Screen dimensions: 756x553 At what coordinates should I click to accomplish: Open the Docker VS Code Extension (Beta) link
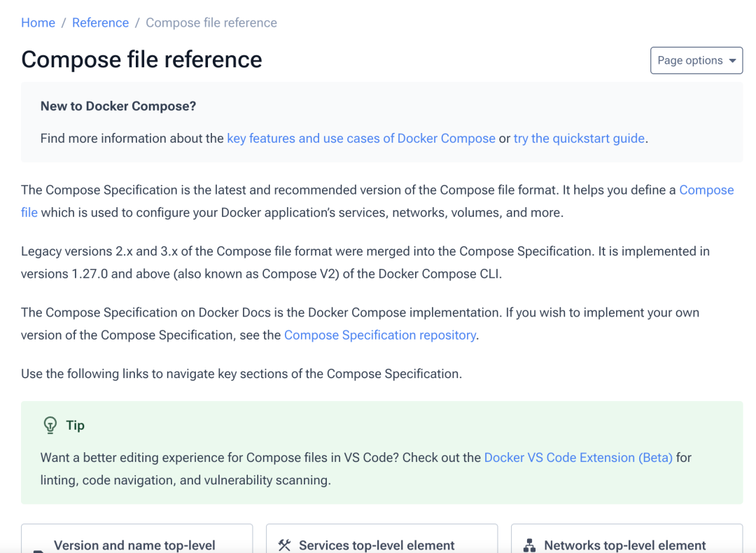coord(578,458)
